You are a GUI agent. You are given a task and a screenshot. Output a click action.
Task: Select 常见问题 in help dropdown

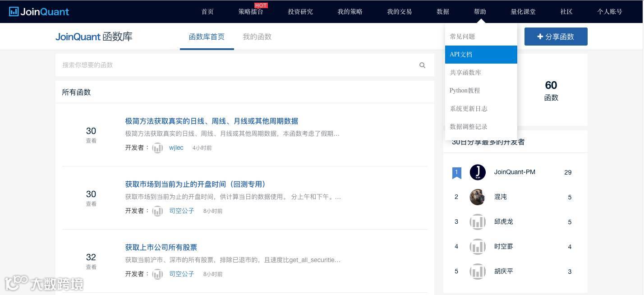point(481,37)
